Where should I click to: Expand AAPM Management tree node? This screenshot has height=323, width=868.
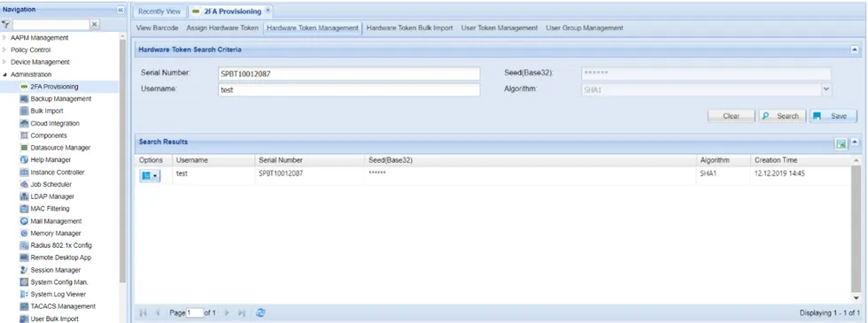coord(5,38)
